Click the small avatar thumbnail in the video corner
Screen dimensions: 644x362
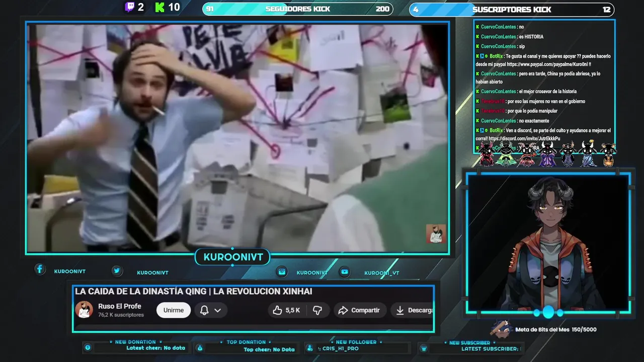[x=436, y=234]
